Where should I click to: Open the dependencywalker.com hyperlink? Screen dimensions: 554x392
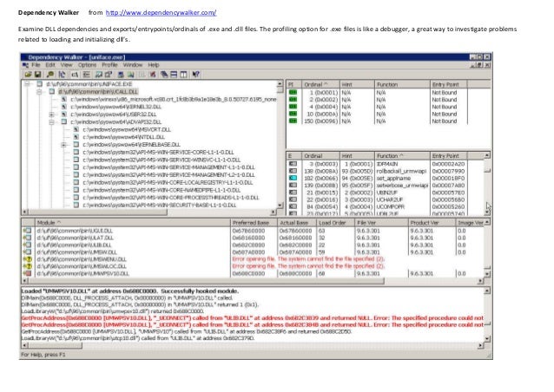[162, 13]
